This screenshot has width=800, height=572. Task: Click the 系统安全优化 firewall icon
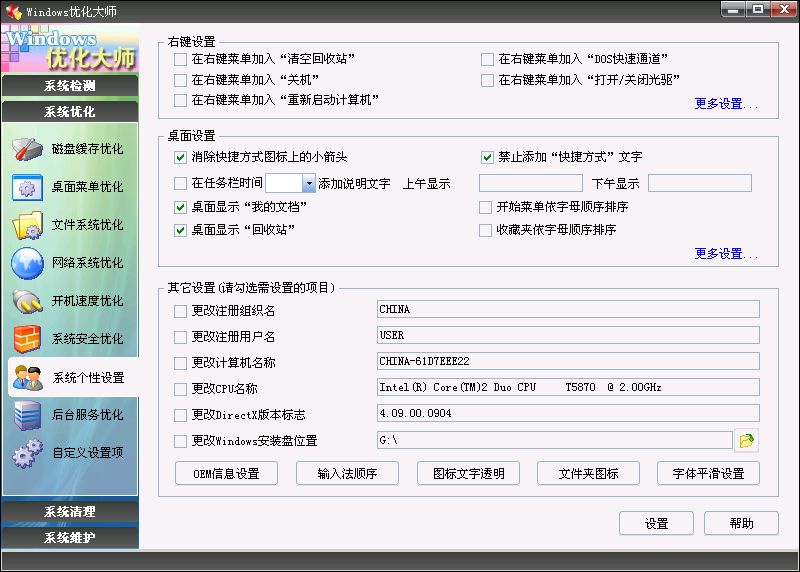click(x=27, y=339)
